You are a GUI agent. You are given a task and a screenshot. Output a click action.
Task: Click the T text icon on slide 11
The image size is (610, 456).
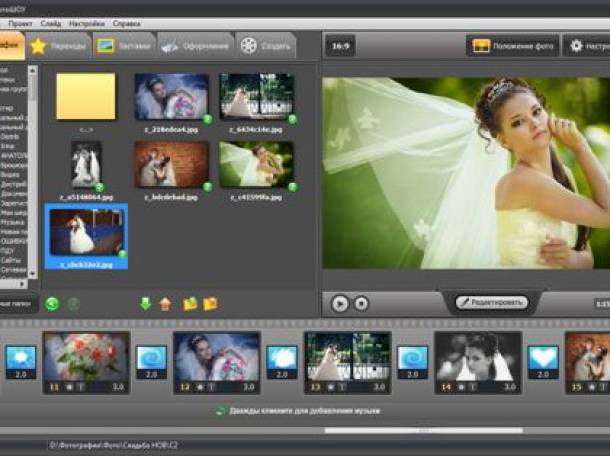point(81,387)
